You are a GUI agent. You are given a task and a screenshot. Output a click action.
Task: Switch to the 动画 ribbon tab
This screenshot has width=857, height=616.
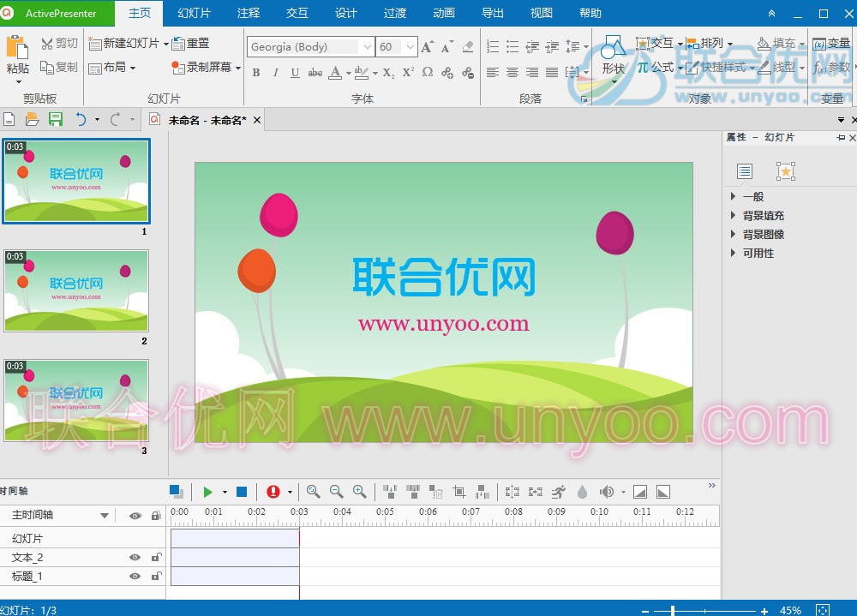coord(443,13)
